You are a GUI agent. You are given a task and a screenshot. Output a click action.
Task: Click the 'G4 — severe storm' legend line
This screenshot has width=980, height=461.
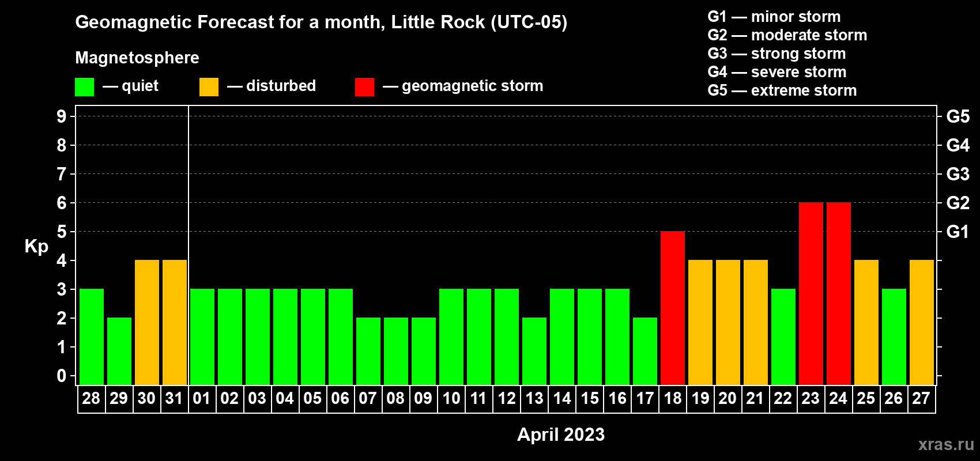click(777, 72)
